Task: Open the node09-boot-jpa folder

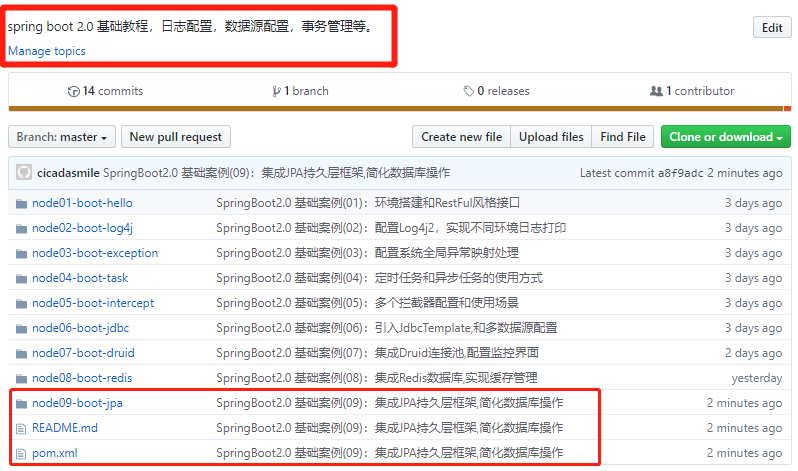Action: 77,403
